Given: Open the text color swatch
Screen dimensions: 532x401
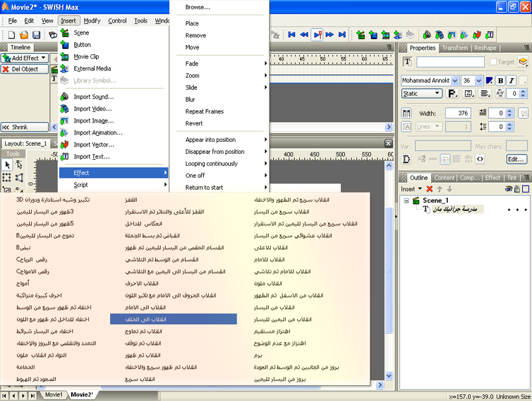Looking at the screenshot, I should point(489,81).
